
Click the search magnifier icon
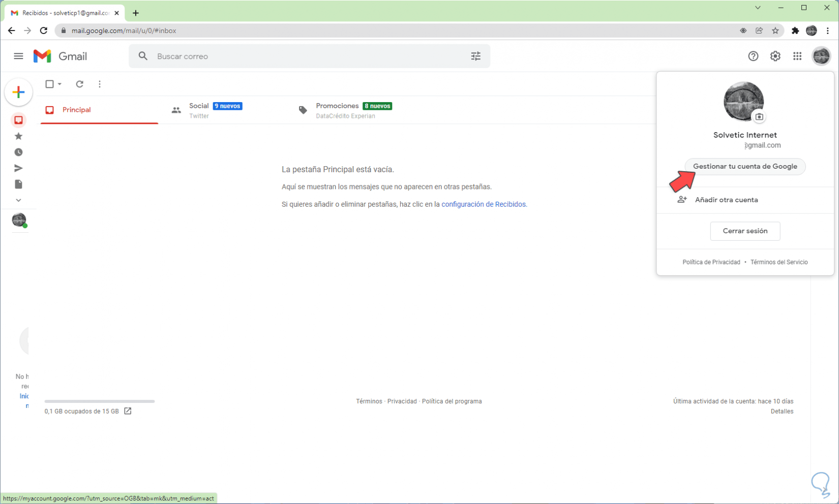click(143, 56)
